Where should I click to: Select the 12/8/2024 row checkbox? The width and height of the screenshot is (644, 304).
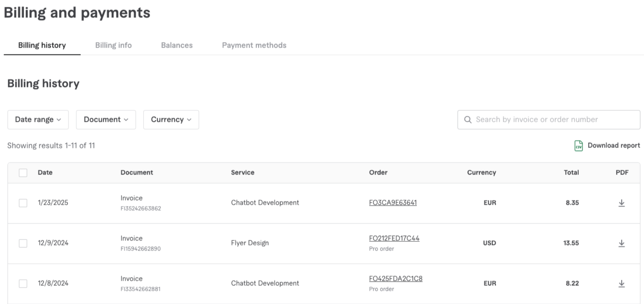(23, 283)
